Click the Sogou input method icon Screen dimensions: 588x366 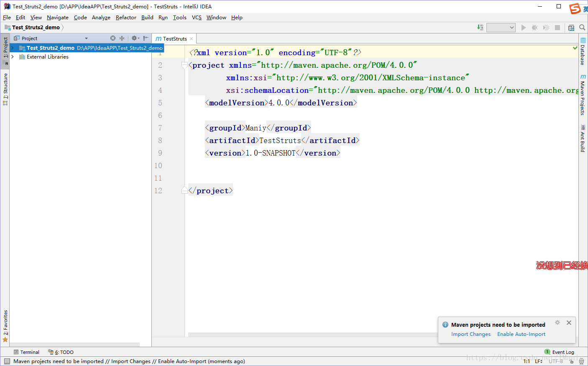(575, 8)
